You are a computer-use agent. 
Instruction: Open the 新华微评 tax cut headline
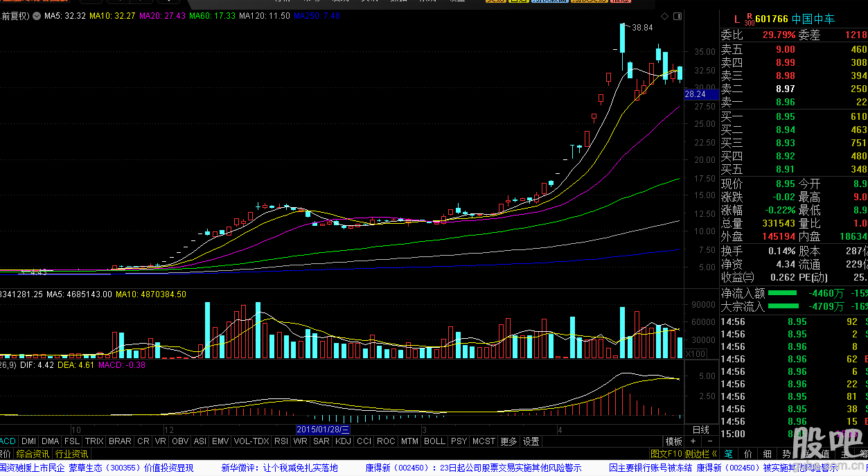(x=279, y=468)
